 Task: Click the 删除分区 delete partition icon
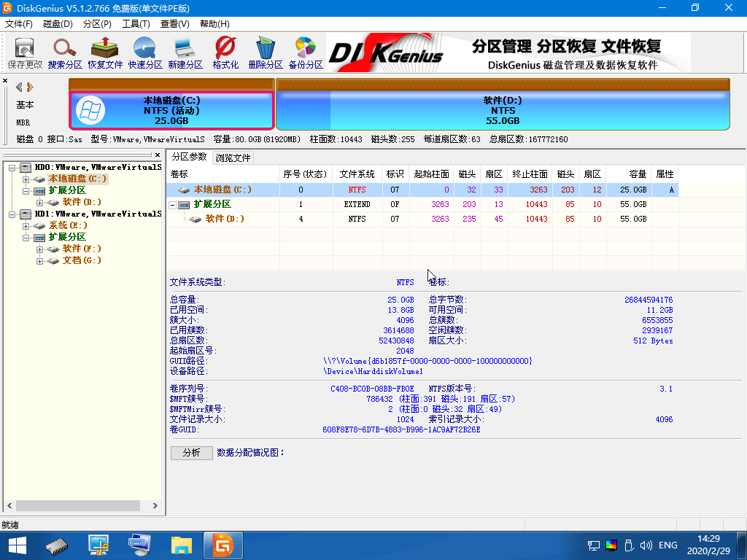click(x=266, y=53)
